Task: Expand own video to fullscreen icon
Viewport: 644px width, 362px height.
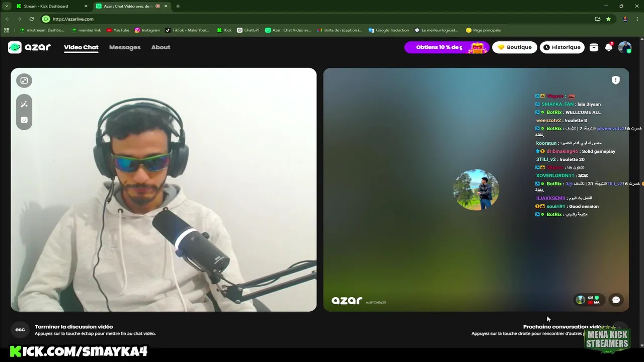Action: coord(24,80)
